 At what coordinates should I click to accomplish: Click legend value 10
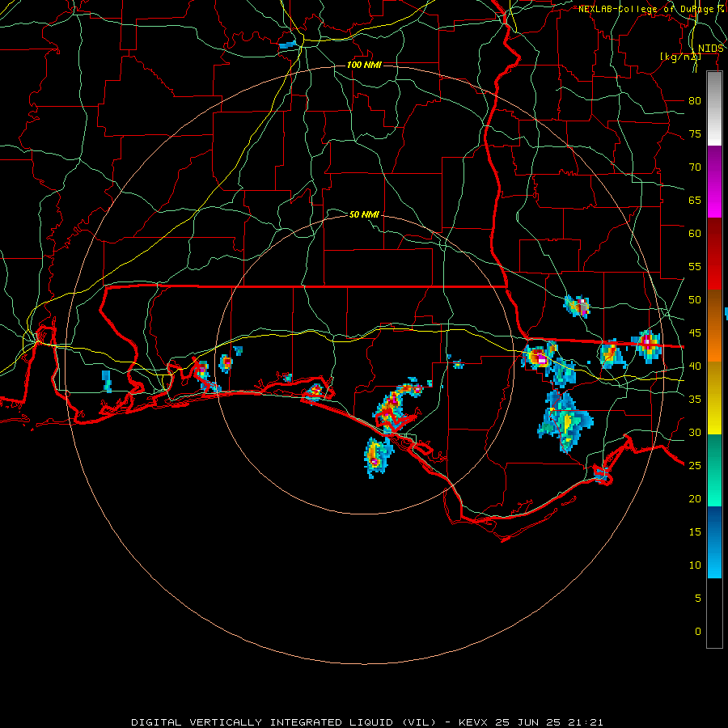point(695,565)
